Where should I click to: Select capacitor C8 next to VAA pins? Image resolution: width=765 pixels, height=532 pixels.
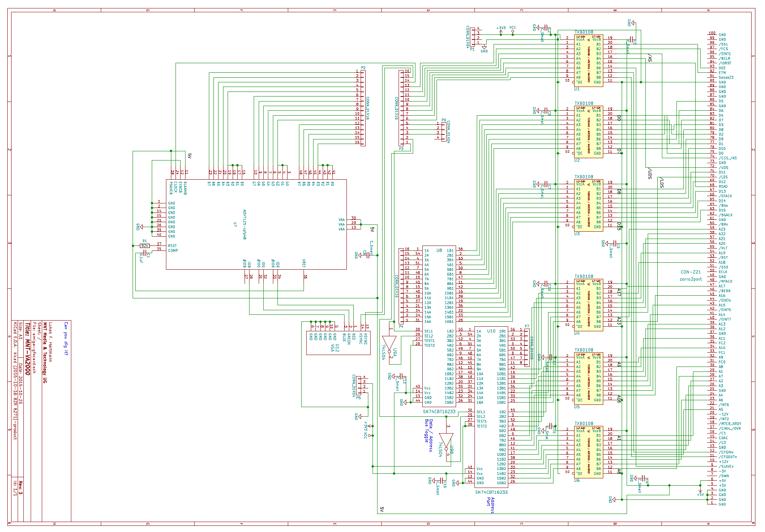pyautogui.click(x=367, y=255)
